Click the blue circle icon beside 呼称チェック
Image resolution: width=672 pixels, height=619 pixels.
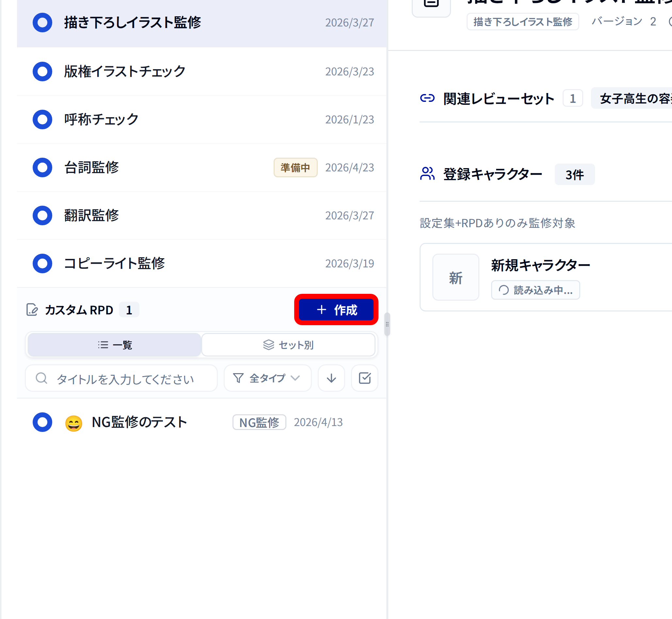[42, 119]
